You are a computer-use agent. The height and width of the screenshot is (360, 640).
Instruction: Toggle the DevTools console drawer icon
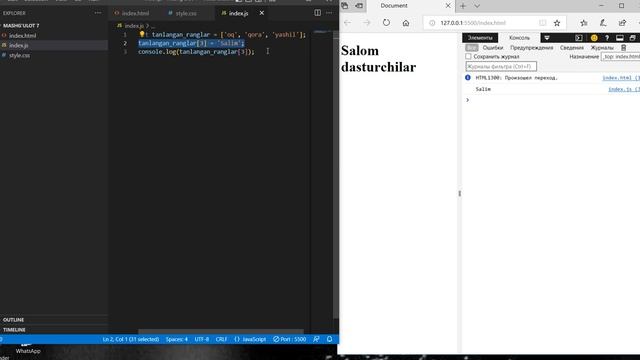point(579,38)
